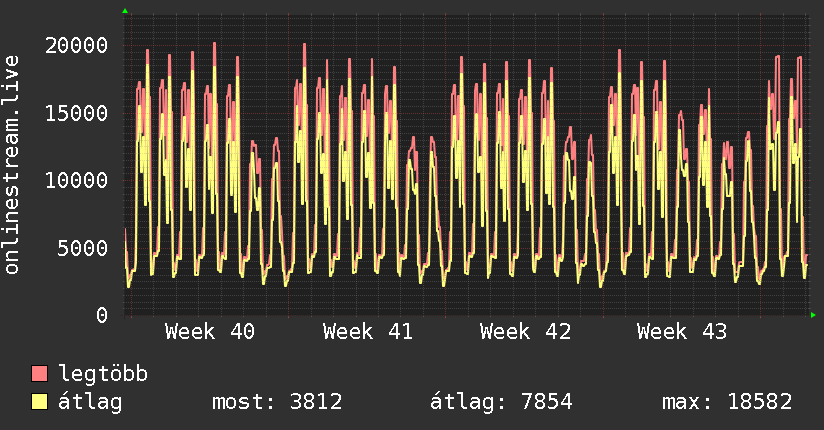Click the 'átlag: 7854' average value

pyautogui.click(x=501, y=402)
